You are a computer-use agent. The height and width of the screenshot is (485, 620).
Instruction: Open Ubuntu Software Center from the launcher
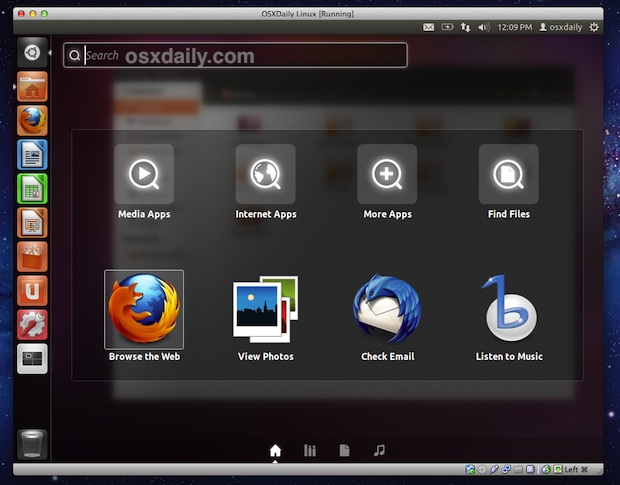tap(32, 256)
